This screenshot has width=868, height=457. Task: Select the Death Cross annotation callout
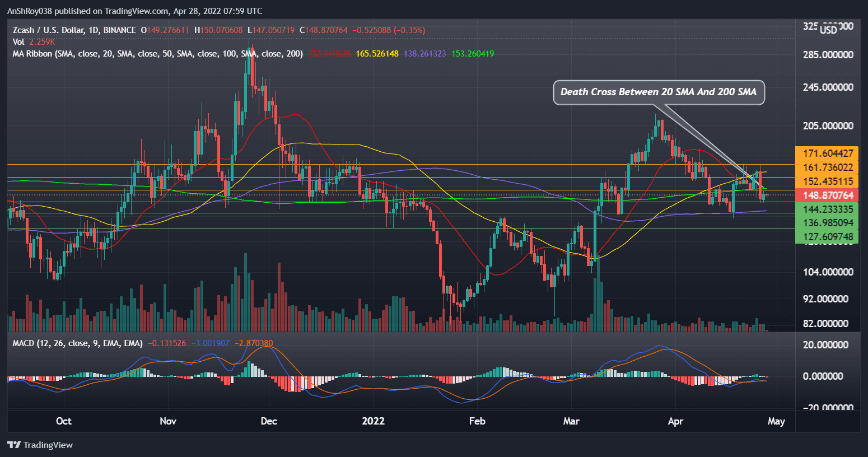658,92
